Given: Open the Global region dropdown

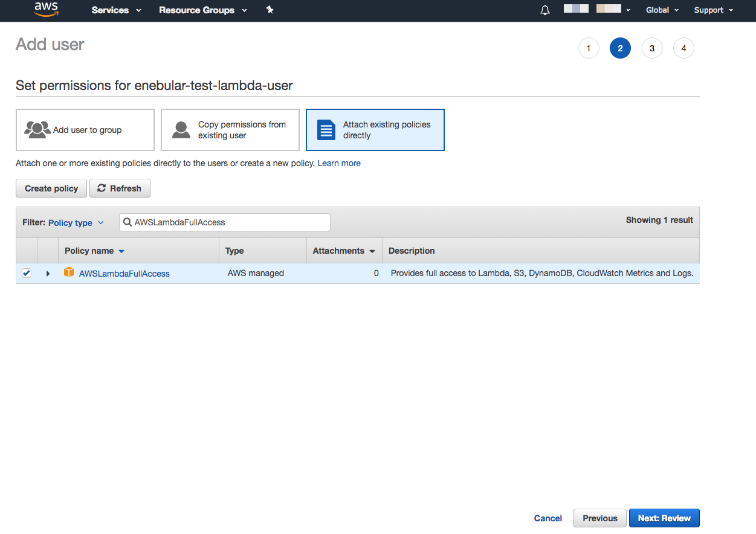Looking at the screenshot, I should tap(662, 10).
